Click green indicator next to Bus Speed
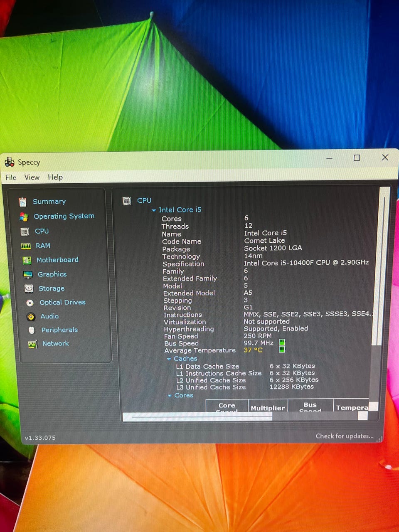The image size is (399, 532). 282,342
